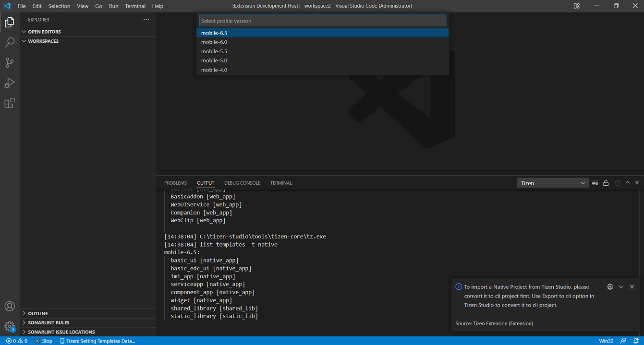This screenshot has height=345, width=644.
Task: Open Source Control view icon
Action: tap(10, 63)
